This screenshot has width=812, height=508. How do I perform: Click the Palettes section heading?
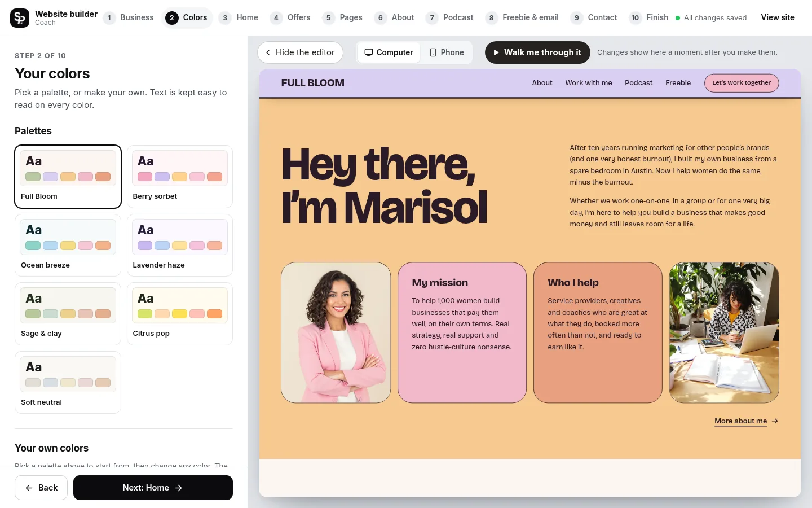tap(33, 131)
